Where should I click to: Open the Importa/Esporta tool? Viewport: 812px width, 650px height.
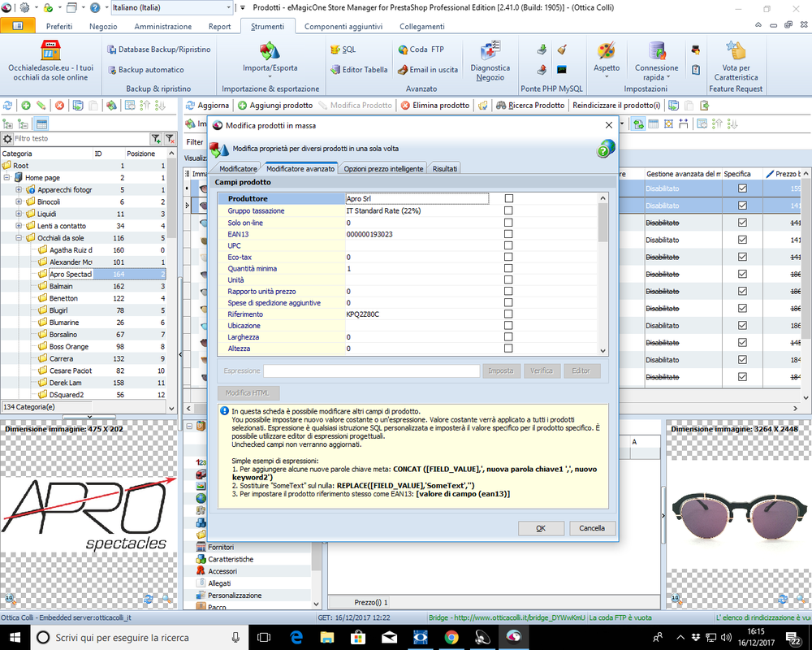(268, 61)
